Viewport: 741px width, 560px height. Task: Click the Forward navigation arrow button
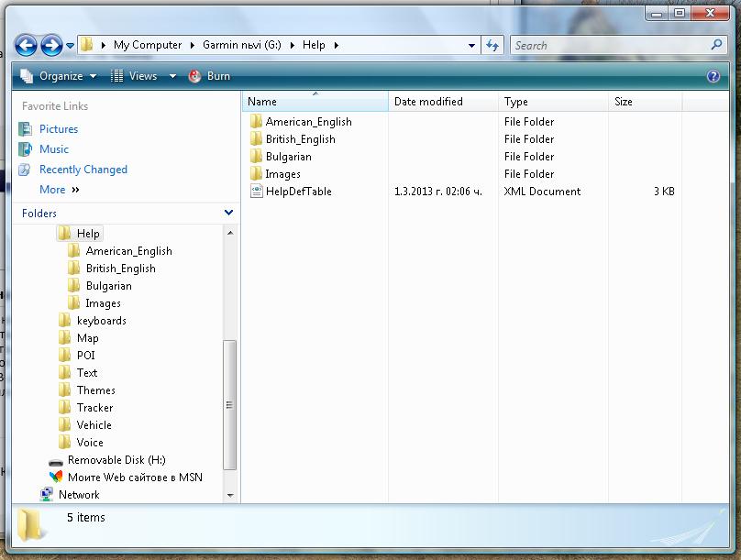pos(51,45)
